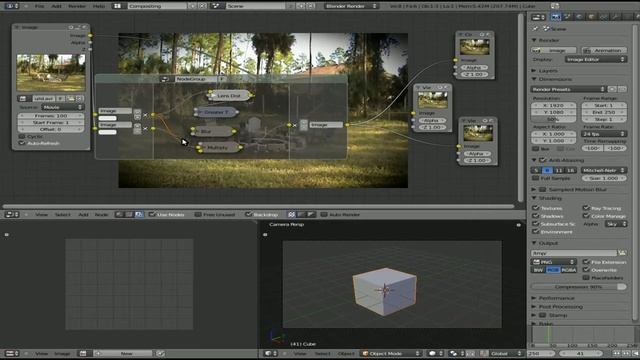Enable the Full Sample checkbox
This screenshot has width=640, height=360.
(x=536, y=178)
